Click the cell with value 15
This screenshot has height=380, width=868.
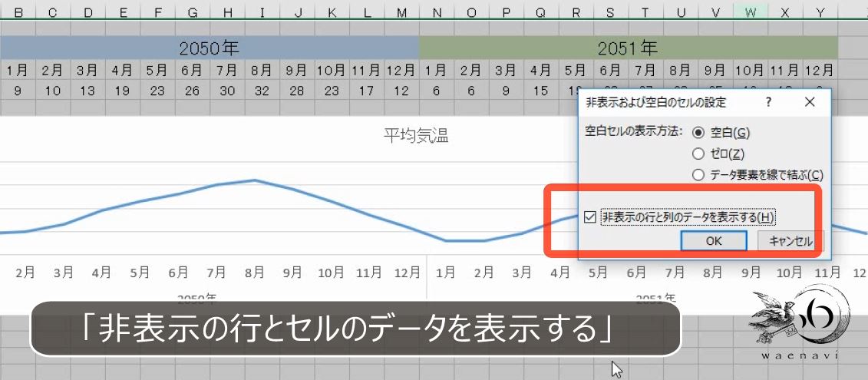(x=541, y=91)
